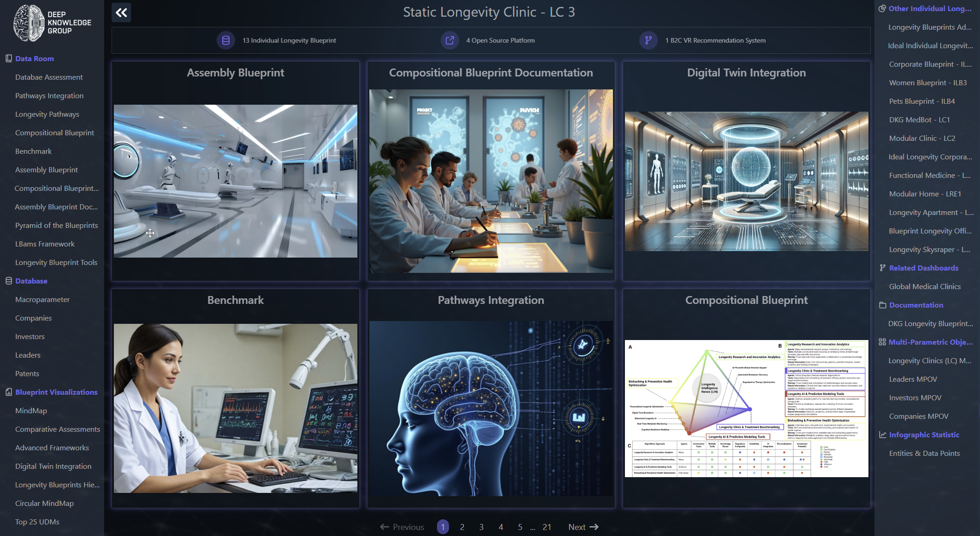The height and width of the screenshot is (536, 980).
Task: Click the Data Room section icon
Action: [x=8, y=58]
